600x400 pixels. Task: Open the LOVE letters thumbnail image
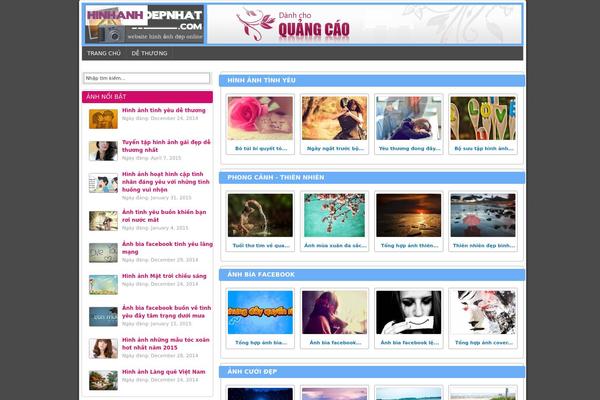coord(483,118)
